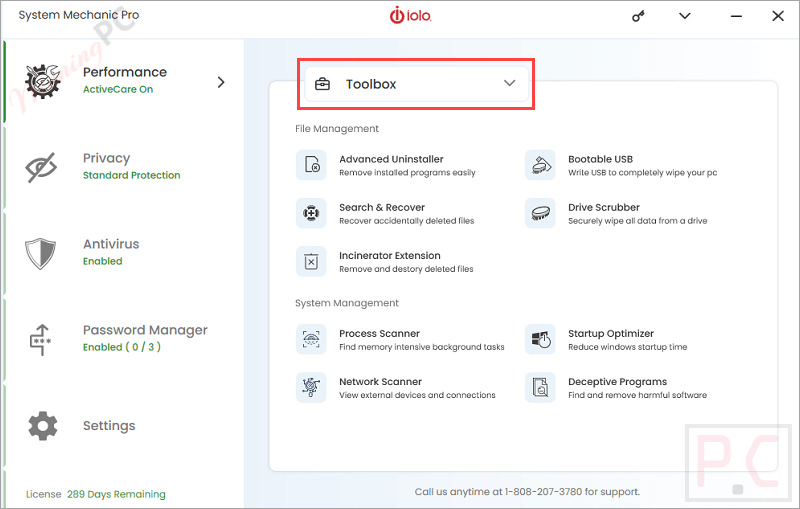Open Advanced Uninstaller by its title

391,159
